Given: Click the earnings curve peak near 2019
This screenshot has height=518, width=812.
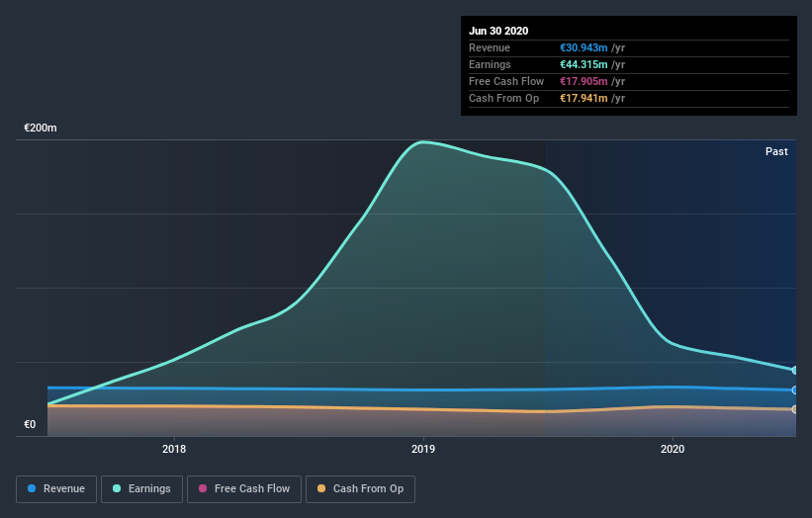Looking at the screenshot, I should pos(423,141).
